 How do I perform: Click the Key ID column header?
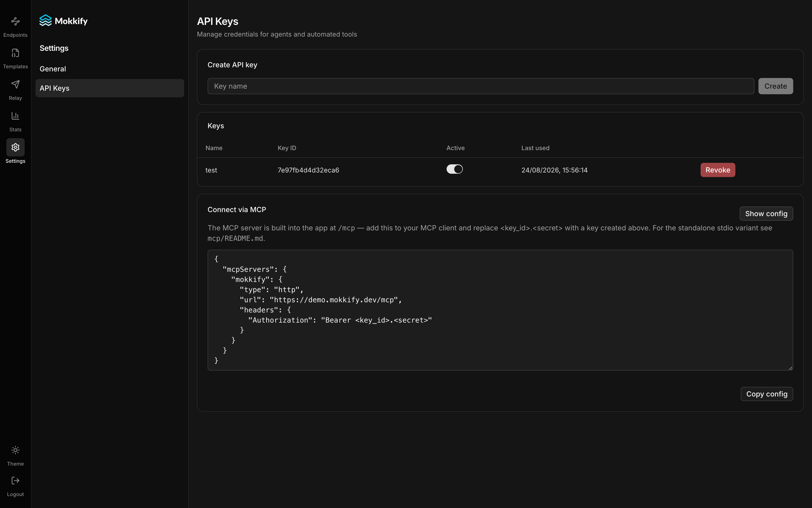pyautogui.click(x=287, y=148)
